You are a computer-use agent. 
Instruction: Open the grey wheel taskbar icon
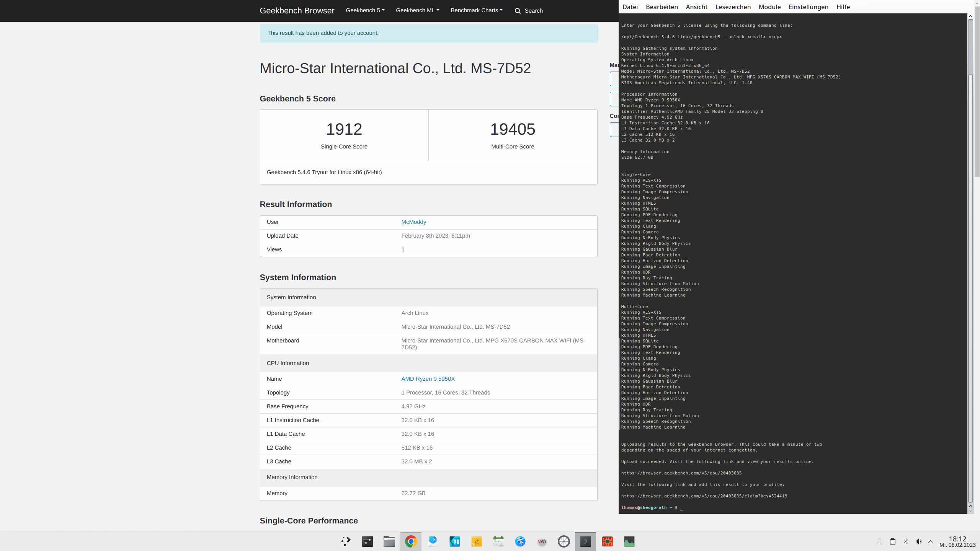(x=564, y=541)
